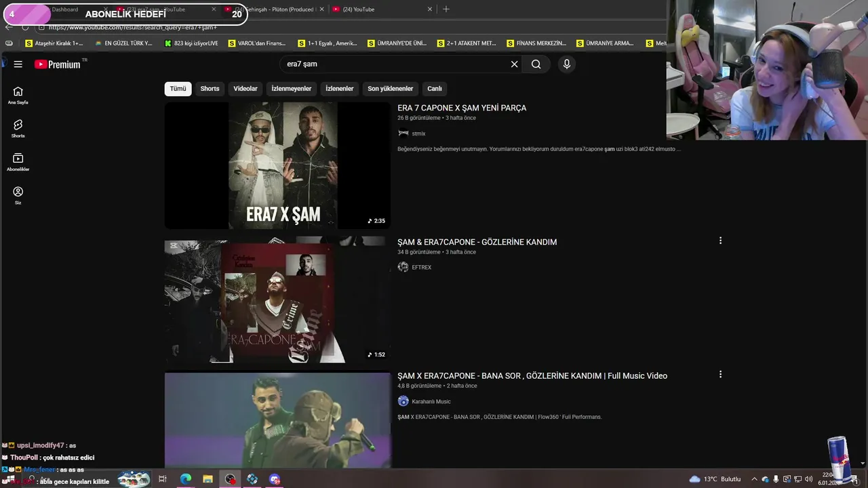This screenshot has width=868, height=488.
Task: Open the ŞAM & ERA7CAPONE - GÖZLERİNE KANDIM title
Action: click(477, 242)
